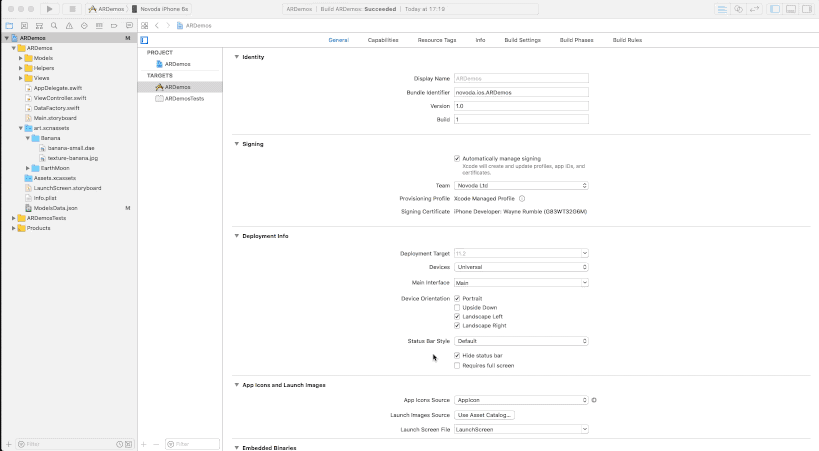819x451 pixels.
Task: Open the Issue navigator warning icon
Action: pos(69,26)
